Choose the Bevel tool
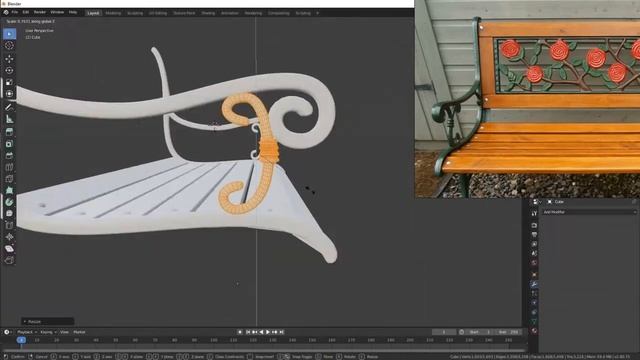This screenshot has height=360, width=640. (x=9, y=156)
